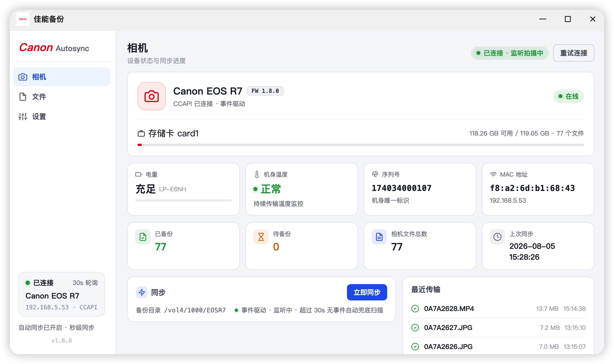The height and width of the screenshot is (364, 614).
Task: Open the 0A7A2626.JPG transfer row
Action: point(499,347)
